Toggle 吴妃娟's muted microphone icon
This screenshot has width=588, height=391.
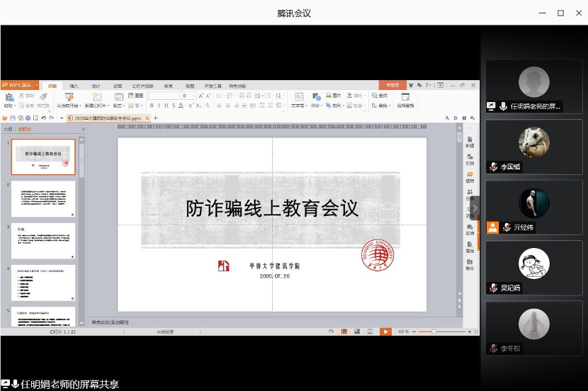click(494, 288)
